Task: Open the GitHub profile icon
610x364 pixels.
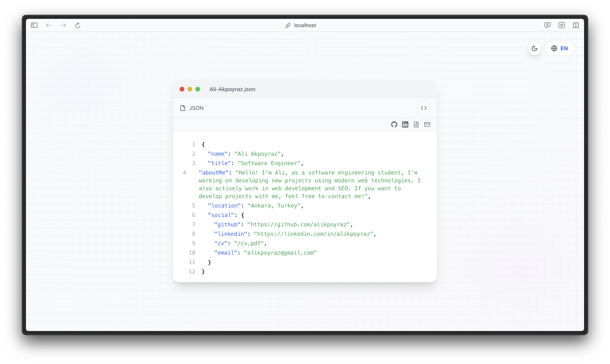Action: point(394,124)
